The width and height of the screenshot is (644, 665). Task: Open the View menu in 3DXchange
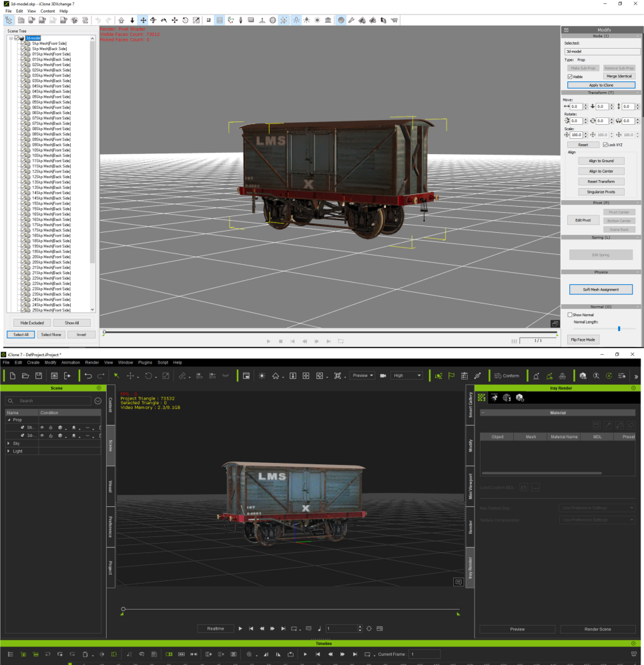31,11
